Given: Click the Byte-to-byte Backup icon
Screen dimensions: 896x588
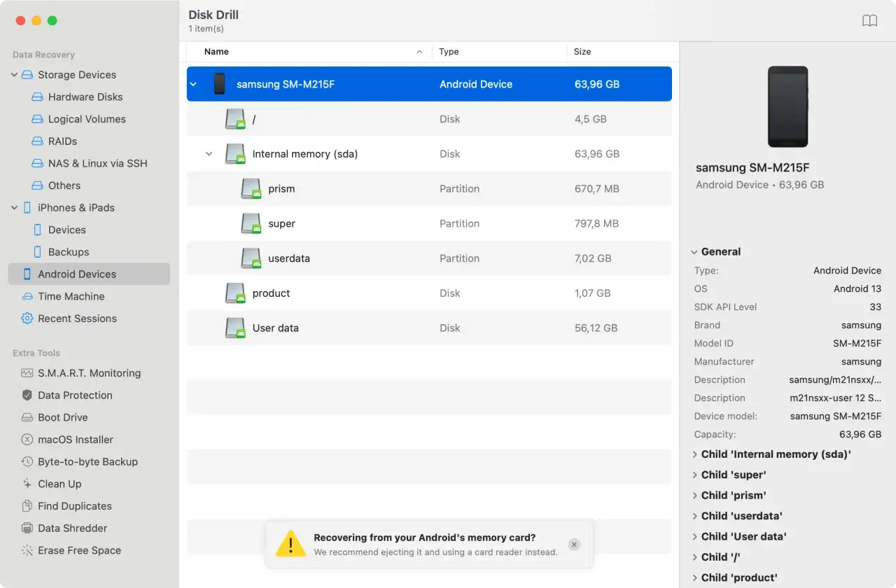Looking at the screenshot, I should pyautogui.click(x=27, y=462).
